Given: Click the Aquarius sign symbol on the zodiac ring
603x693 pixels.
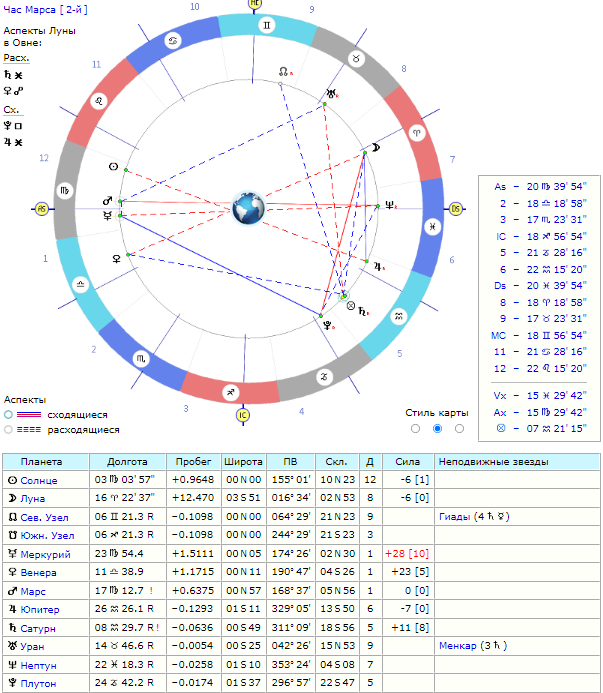Looking at the screenshot, I should click(398, 316).
